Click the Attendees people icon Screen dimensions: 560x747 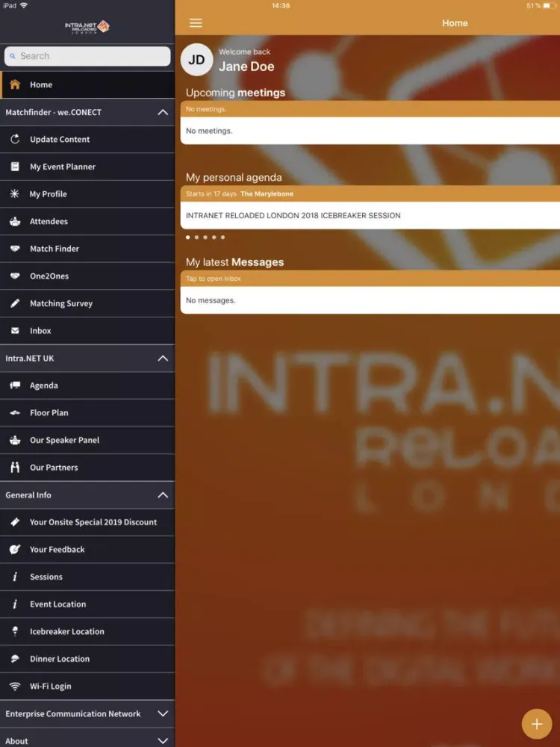[x=15, y=222]
